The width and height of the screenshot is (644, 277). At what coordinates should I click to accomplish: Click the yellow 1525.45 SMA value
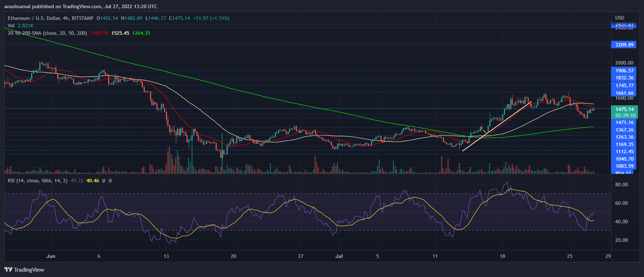(x=120, y=33)
